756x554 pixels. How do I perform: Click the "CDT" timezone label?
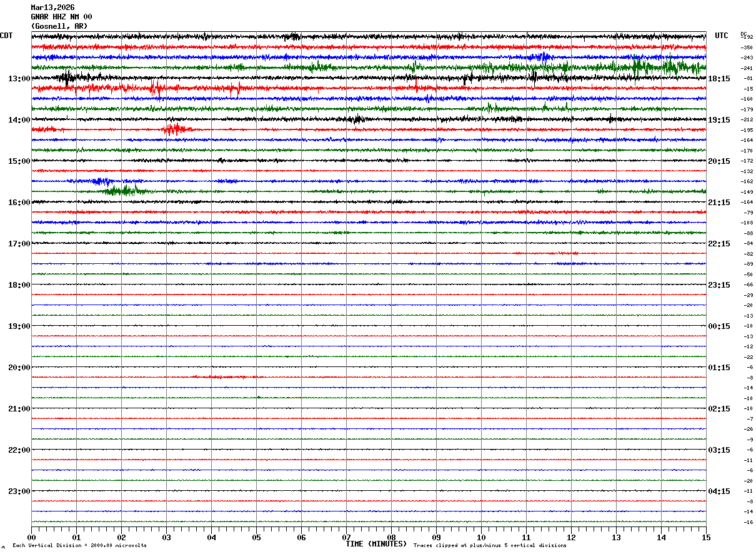(6, 36)
